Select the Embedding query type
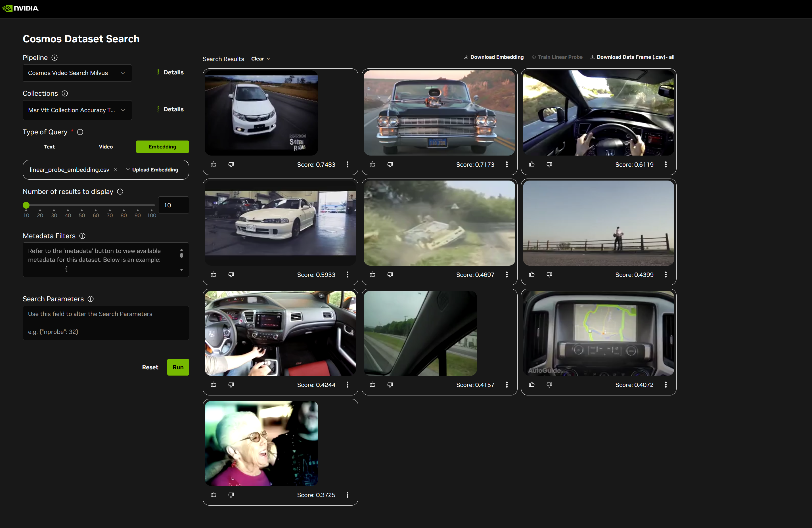 (x=162, y=147)
